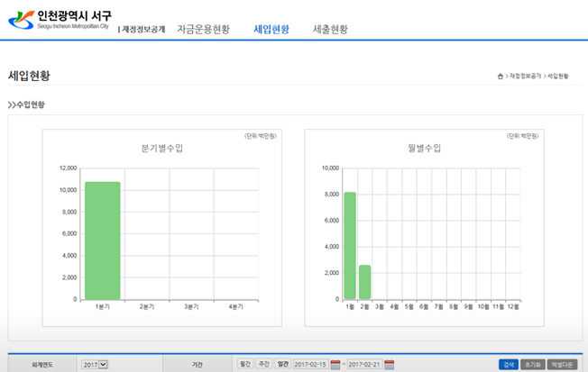Click the 월별수입 chart title

pyautogui.click(x=425, y=149)
